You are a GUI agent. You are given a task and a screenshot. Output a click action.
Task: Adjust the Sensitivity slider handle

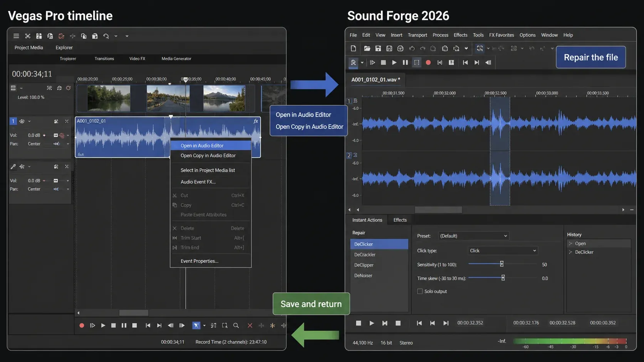tap(501, 264)
